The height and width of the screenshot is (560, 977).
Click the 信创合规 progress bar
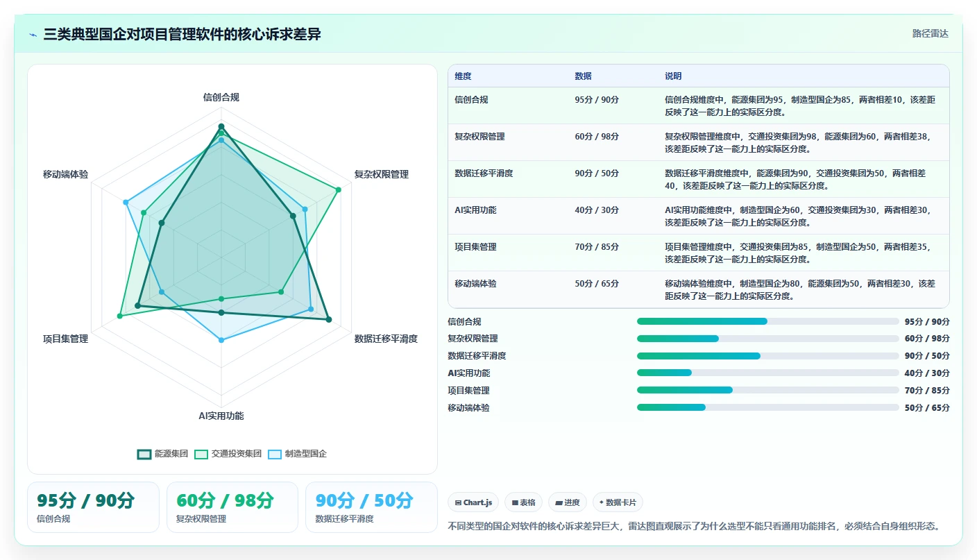[x=767, y=321]
